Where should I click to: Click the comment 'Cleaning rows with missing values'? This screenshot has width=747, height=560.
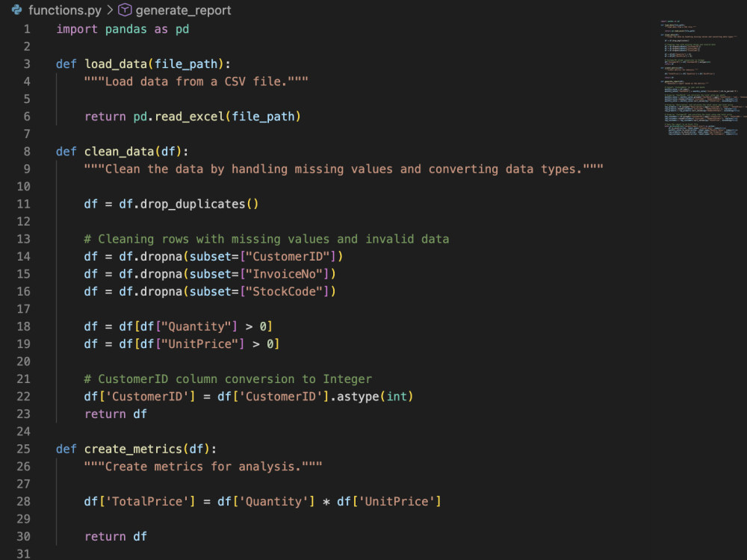point(267,239)
